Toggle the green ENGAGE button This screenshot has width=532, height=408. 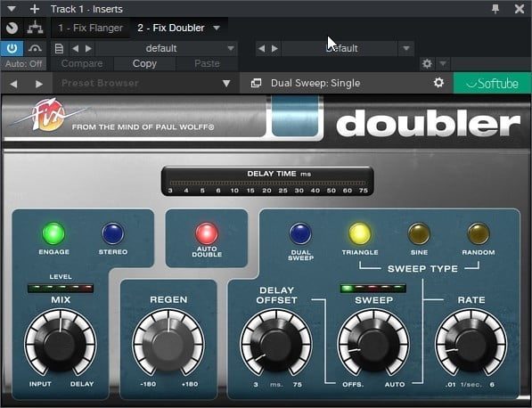coord(53,233)
